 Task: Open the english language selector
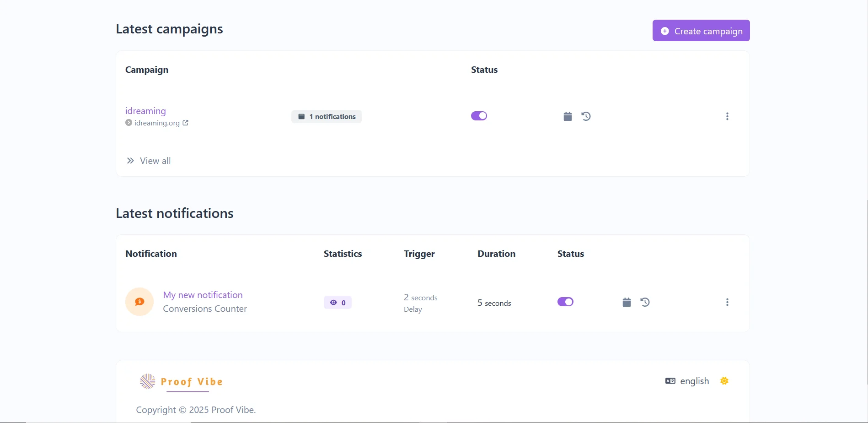point(694,380)
